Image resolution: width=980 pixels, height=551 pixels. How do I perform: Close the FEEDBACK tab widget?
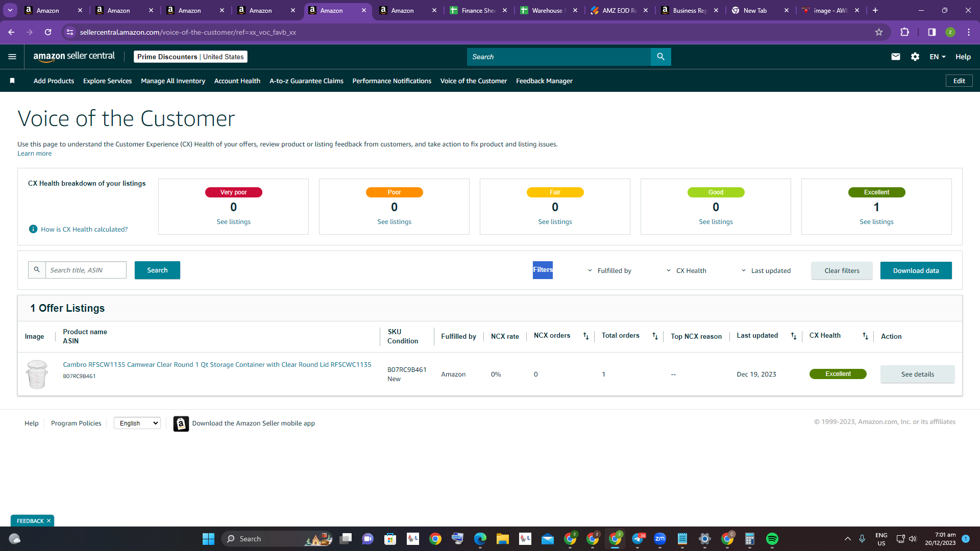(x=48, y=521)
